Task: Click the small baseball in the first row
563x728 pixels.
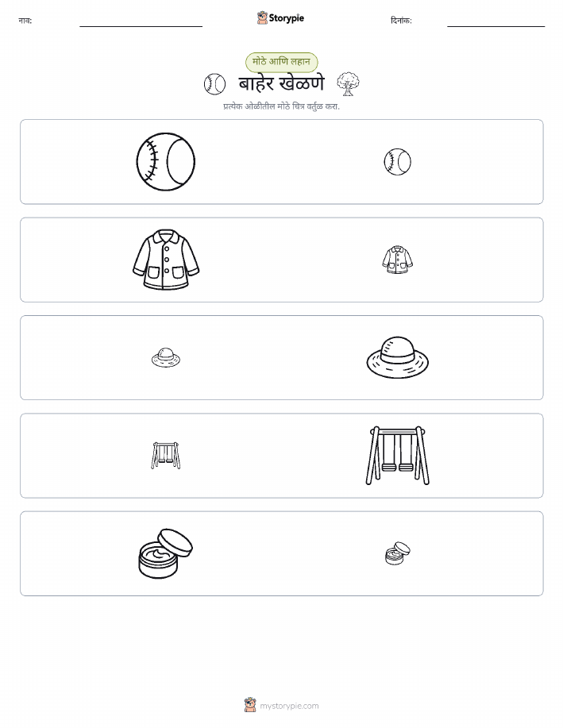Action: pos(398,162)
